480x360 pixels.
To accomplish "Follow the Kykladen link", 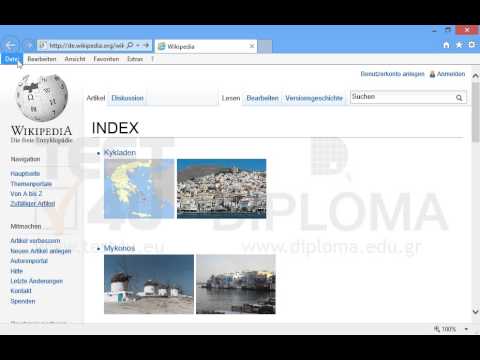I will coord(120,153).
